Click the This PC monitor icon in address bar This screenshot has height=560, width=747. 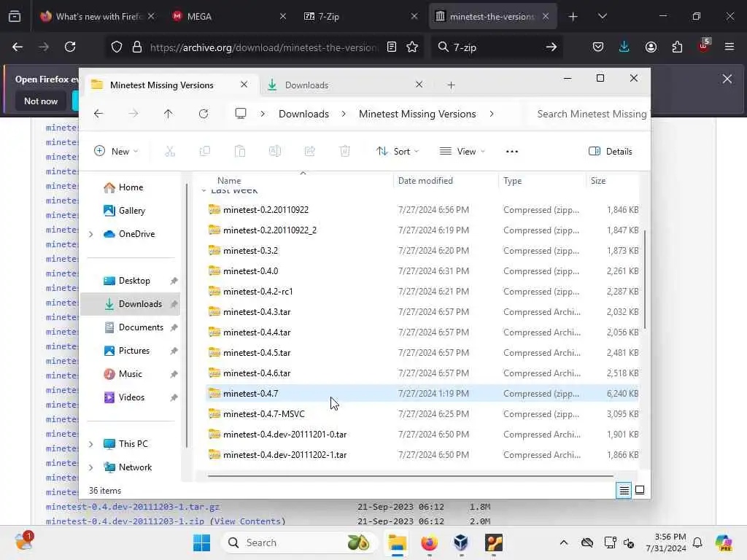[x=241, y=114]
